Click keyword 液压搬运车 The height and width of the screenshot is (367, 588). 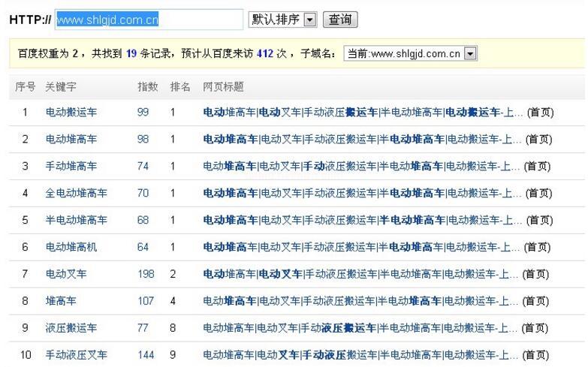coord(71,328)
